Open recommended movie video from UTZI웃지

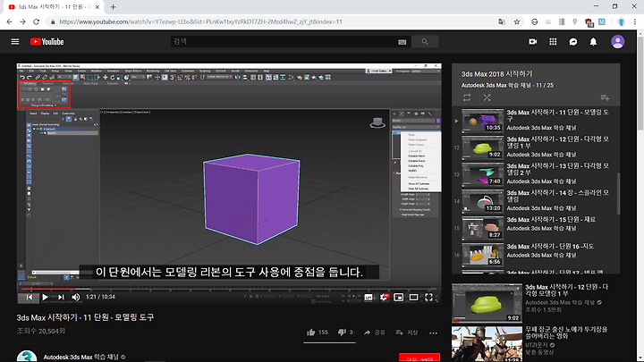click(x=487, y=344)
